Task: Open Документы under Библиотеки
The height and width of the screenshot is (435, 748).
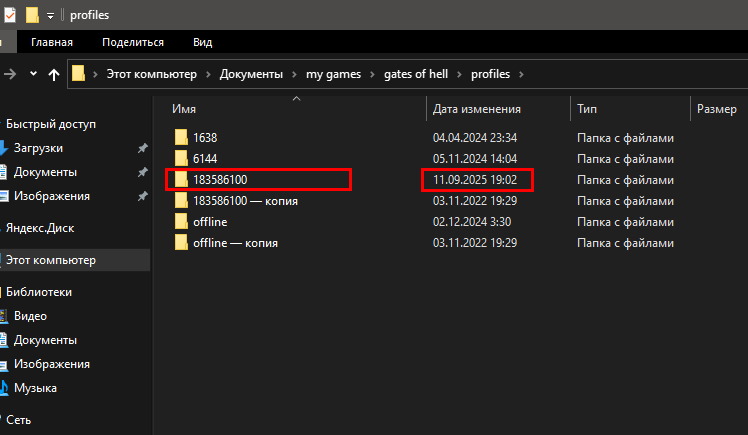Action: point(45,340)
